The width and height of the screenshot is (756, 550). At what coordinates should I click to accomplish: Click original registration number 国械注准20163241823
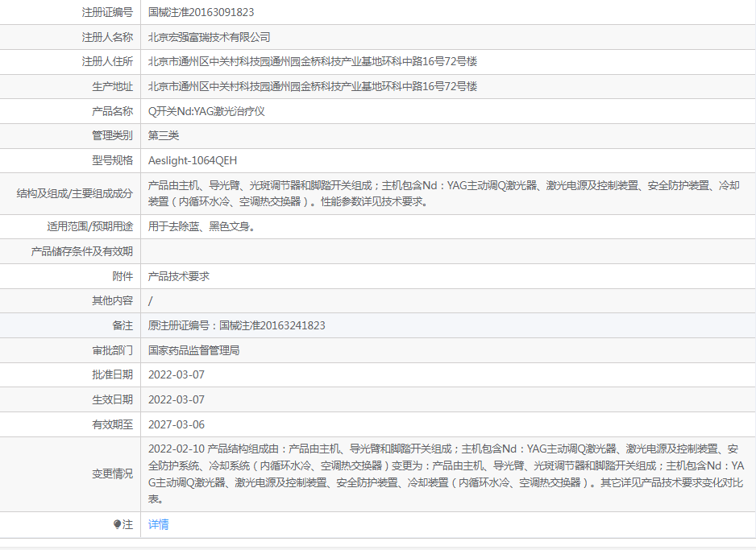tap(237, 325)
